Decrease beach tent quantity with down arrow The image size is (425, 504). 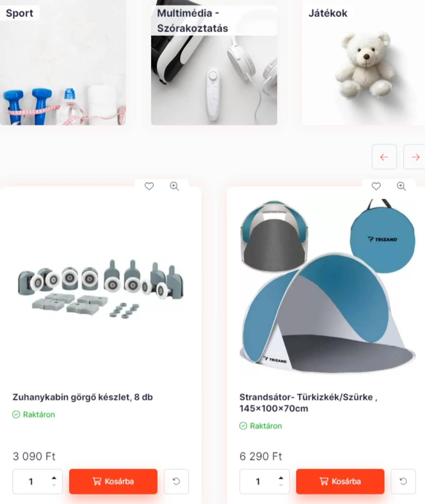(x=281, y=485)
